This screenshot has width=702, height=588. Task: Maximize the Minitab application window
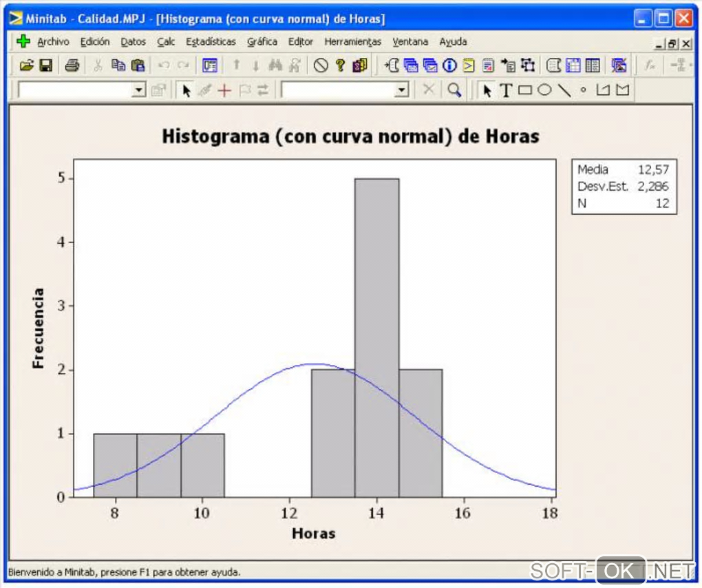(x=663, y=19)
